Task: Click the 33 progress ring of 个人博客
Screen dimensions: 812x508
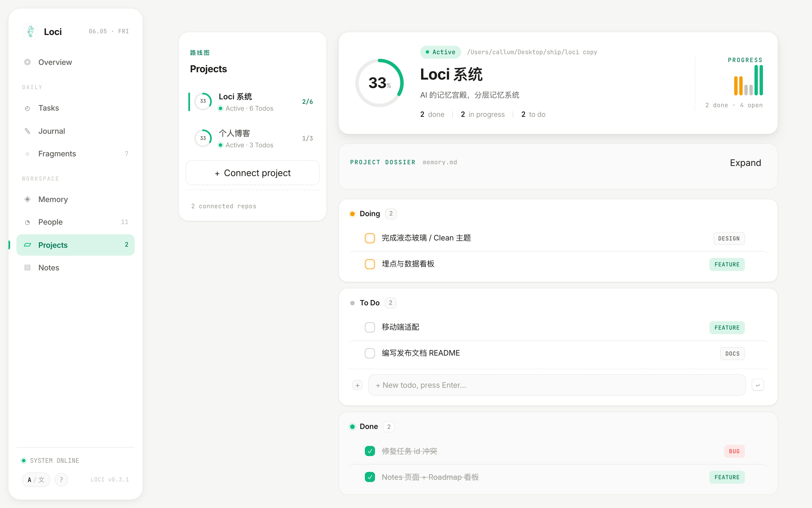Action: (203, 138)
